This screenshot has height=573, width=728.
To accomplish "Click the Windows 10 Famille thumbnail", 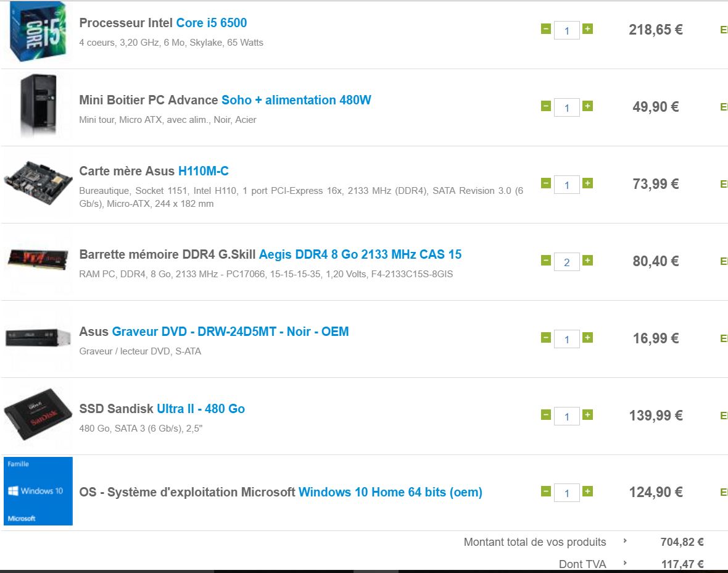I will (38, 491).
